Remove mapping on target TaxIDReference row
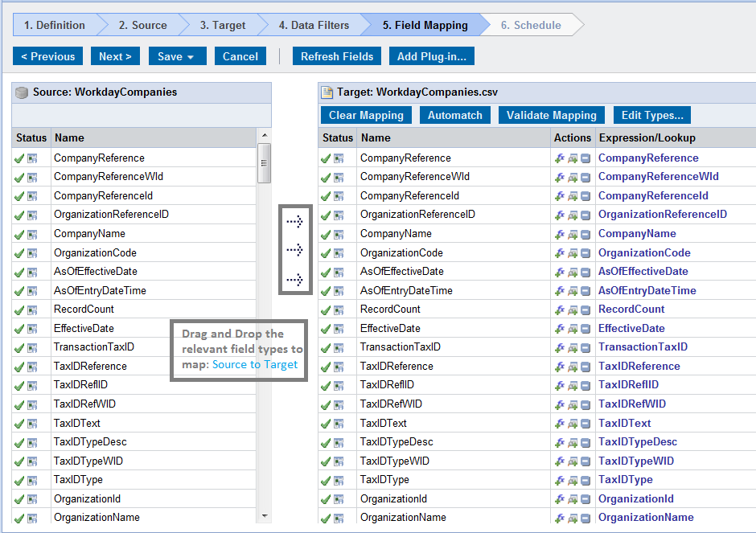 (585, 367)
